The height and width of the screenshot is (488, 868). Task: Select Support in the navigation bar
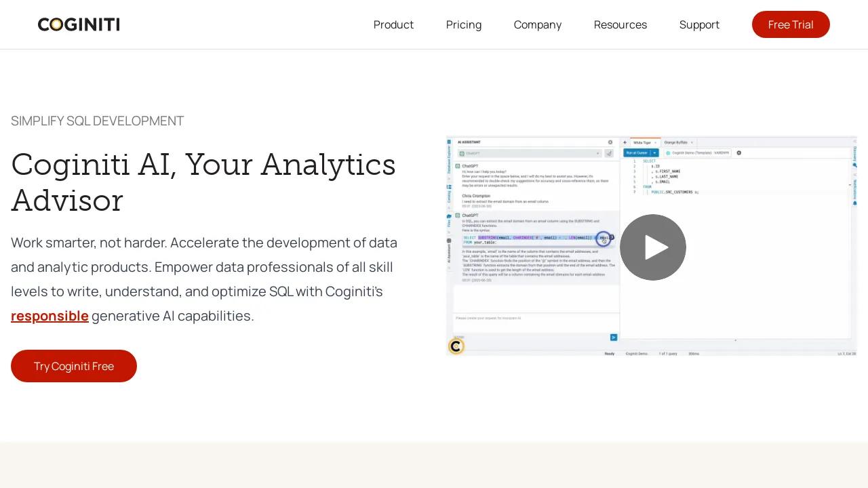[x=699, y=24]
